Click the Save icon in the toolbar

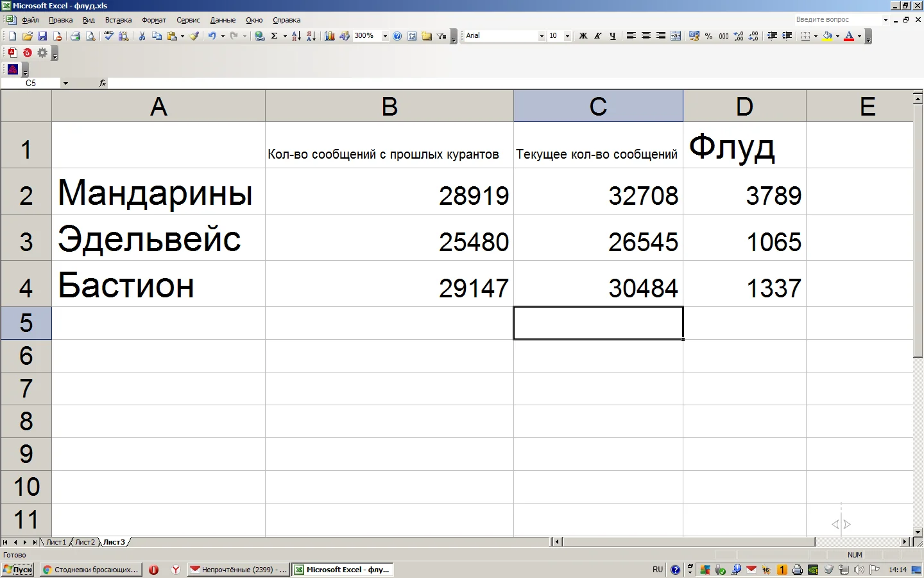42,36
